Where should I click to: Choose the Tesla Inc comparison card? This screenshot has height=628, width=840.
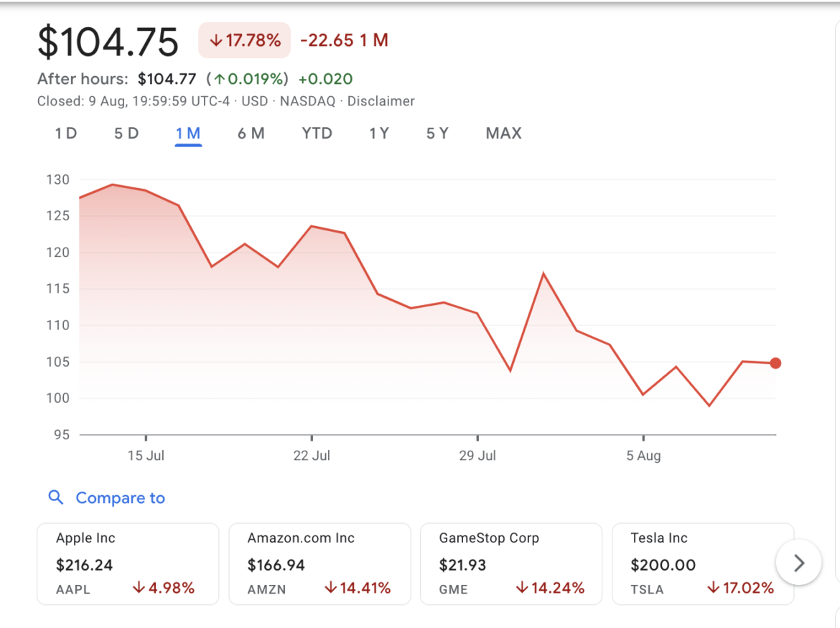tap(702, 563)
